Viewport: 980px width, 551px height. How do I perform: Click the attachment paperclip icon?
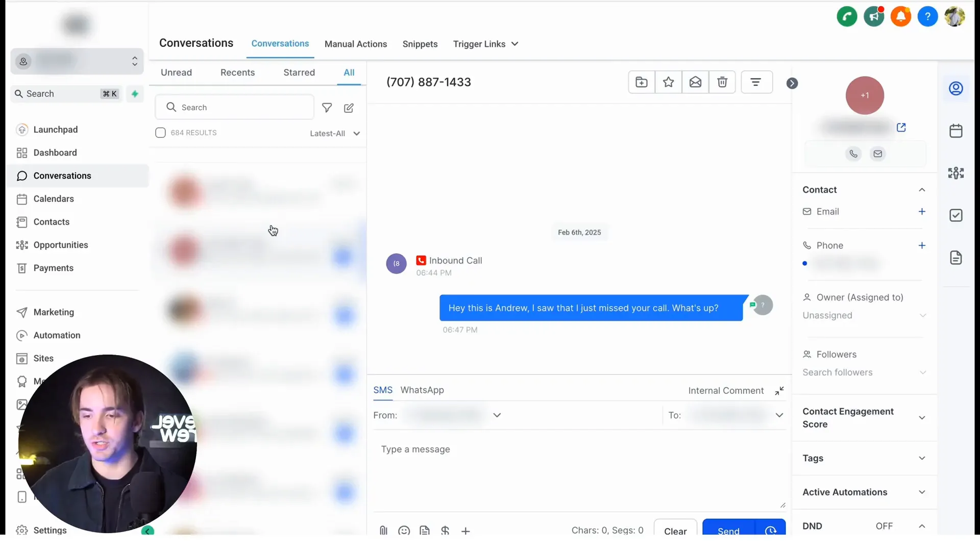(383, 531)
